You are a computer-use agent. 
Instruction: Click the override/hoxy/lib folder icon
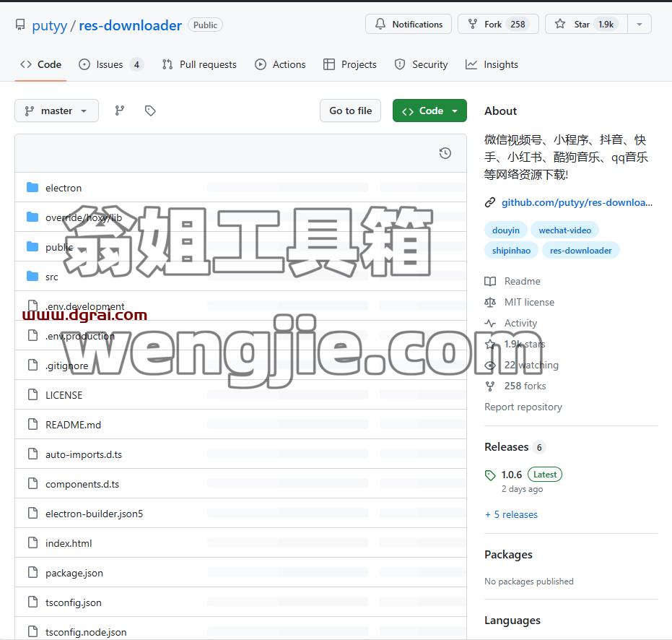click(32, 217)
